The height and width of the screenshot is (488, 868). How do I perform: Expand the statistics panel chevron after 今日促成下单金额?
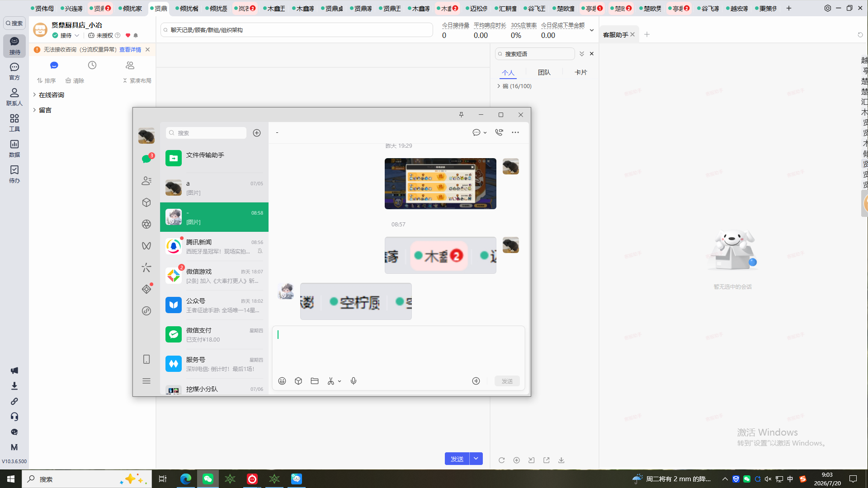click(x=591, y=30)
